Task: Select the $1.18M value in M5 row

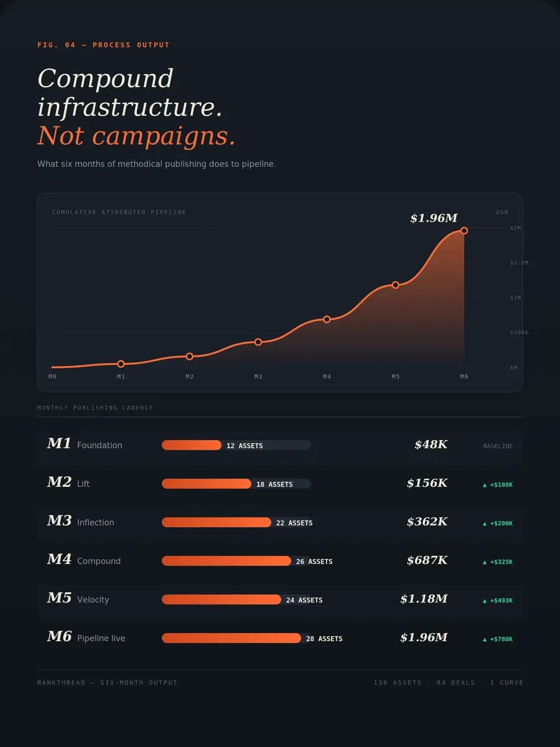Action: pos(424,599)
